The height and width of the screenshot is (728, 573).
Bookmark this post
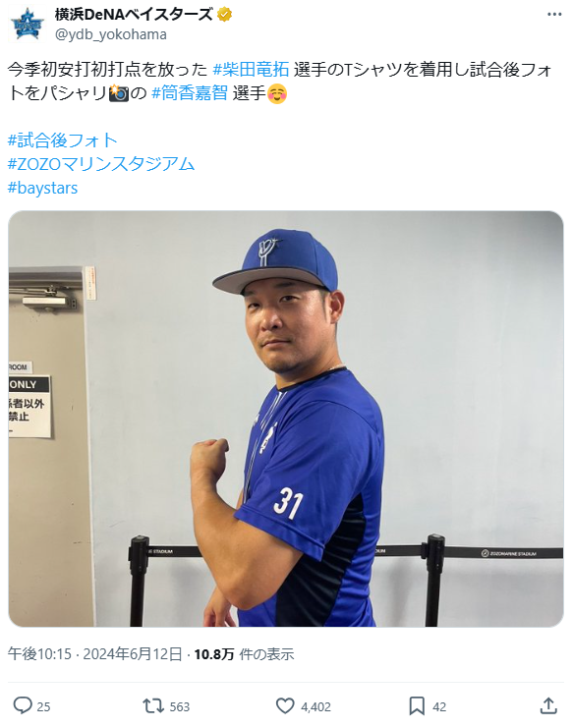pyautogui.click(x=417, y=706)
